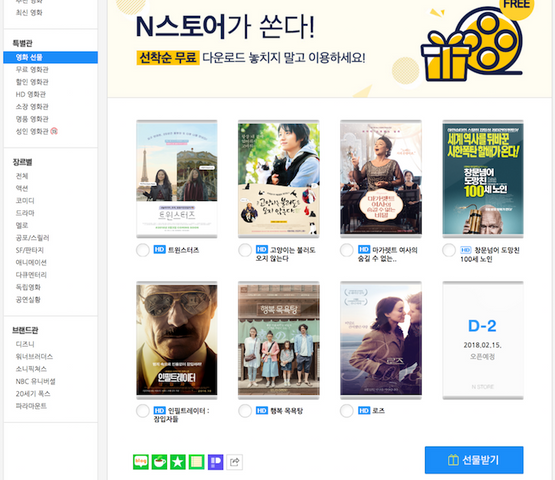Screen dimensions: 555x480
Task: Claim the gift with 선물받기 button
Action: pyautogui.click(x=474, y=460)
